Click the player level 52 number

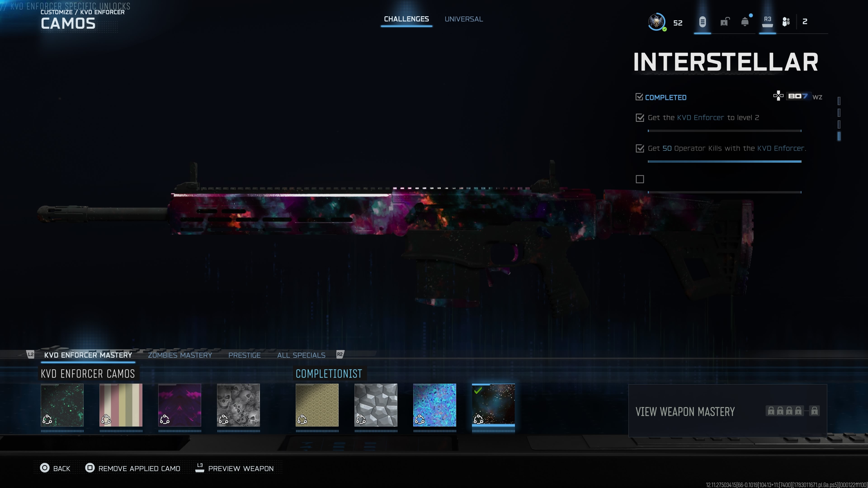coord(678,23)
